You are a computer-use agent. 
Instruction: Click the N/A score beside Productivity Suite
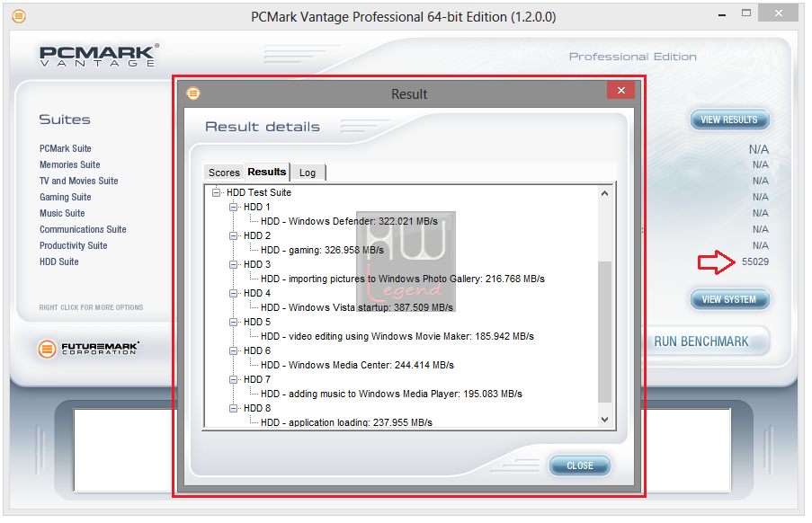[x=761, y=245]
